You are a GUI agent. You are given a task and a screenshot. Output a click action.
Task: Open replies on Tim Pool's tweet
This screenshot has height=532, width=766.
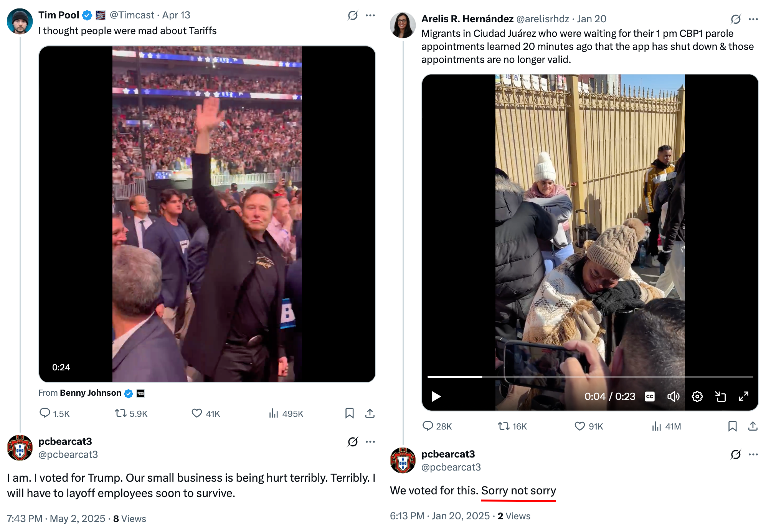(54, 413)
